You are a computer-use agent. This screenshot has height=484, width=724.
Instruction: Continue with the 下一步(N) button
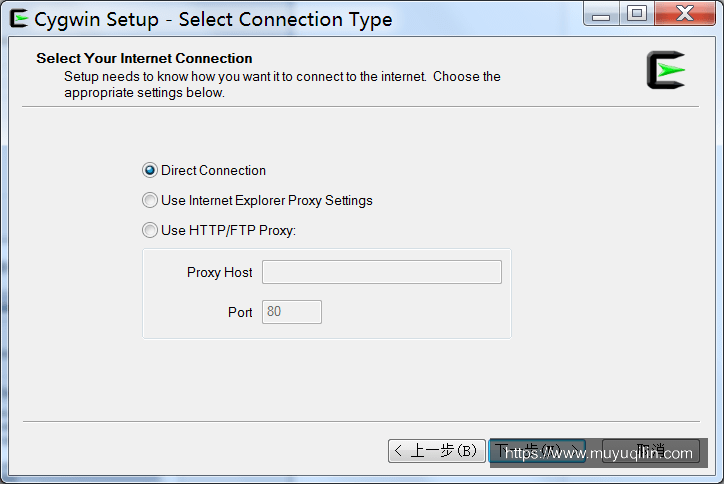pyautogui.click(x=537, y=451)
